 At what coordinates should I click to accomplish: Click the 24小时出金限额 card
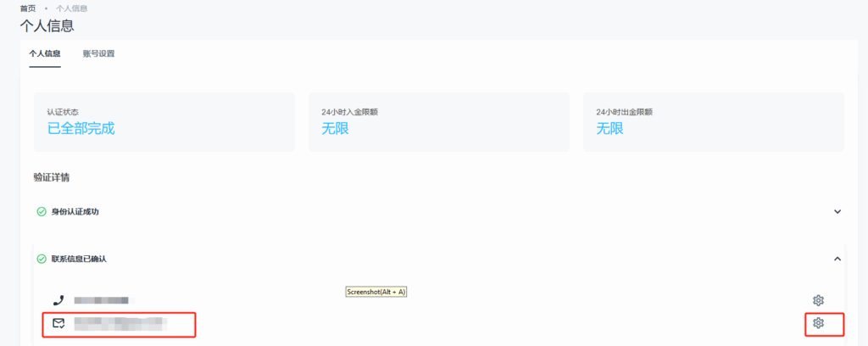713,122
